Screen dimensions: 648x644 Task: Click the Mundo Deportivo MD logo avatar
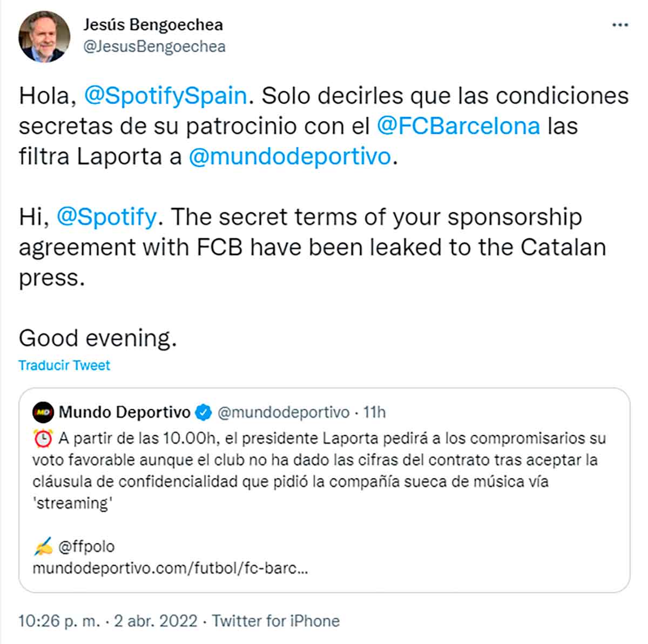click(x=43, y=413)
